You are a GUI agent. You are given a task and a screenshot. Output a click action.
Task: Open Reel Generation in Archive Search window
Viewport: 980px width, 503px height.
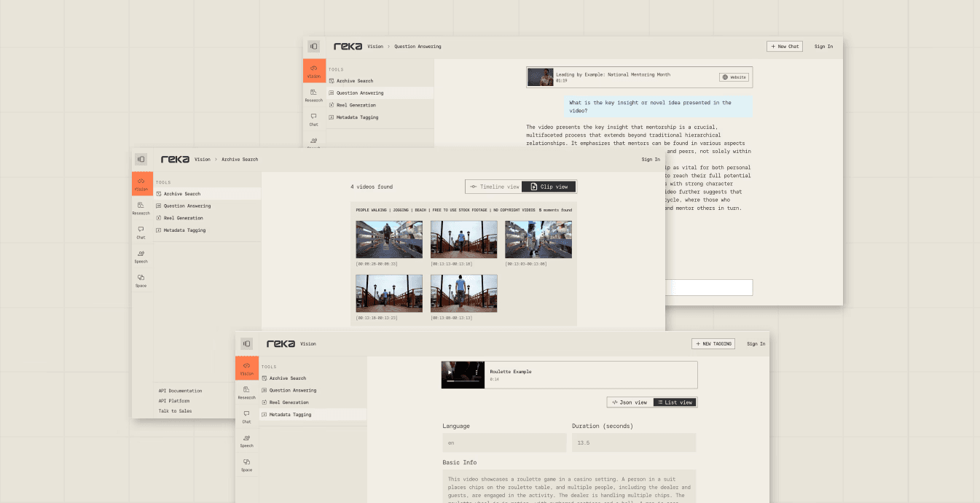(207, 218)
